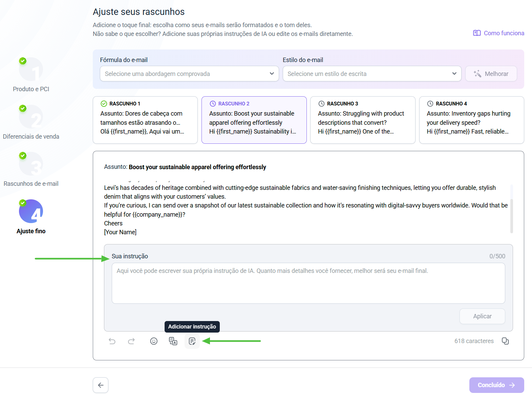Click the step 2 Diferenciais de venda circle
Image resolution: width=532 pixels, height=398 pixels.
click(31, 117)
